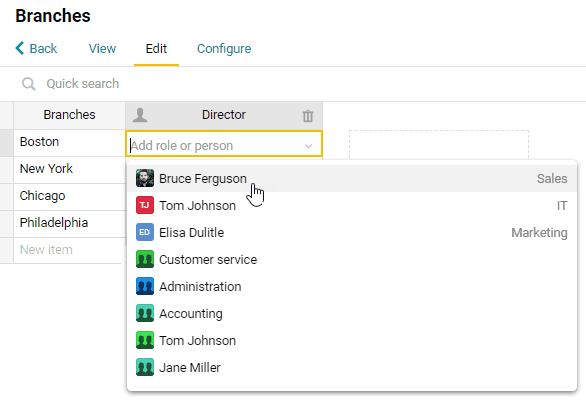
Task: Select the Chicago branch row
Action: point(70,196)
